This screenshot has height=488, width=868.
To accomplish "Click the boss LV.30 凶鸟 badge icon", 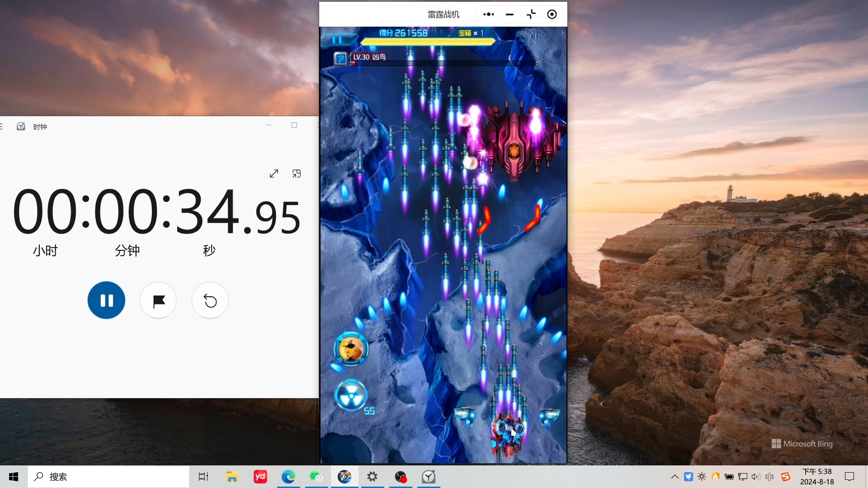I will [340, 58].
